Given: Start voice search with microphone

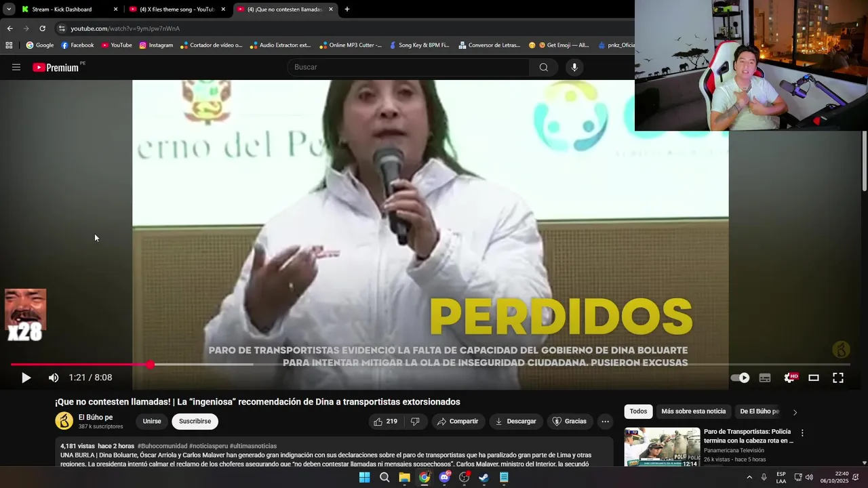Looking at the screenshot, I should (x=574, y=67).
